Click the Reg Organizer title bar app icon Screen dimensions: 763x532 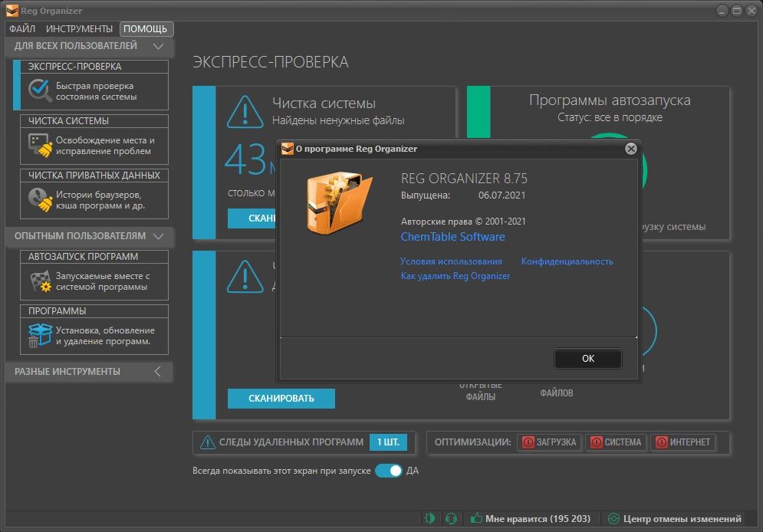(x=12, y=10)
